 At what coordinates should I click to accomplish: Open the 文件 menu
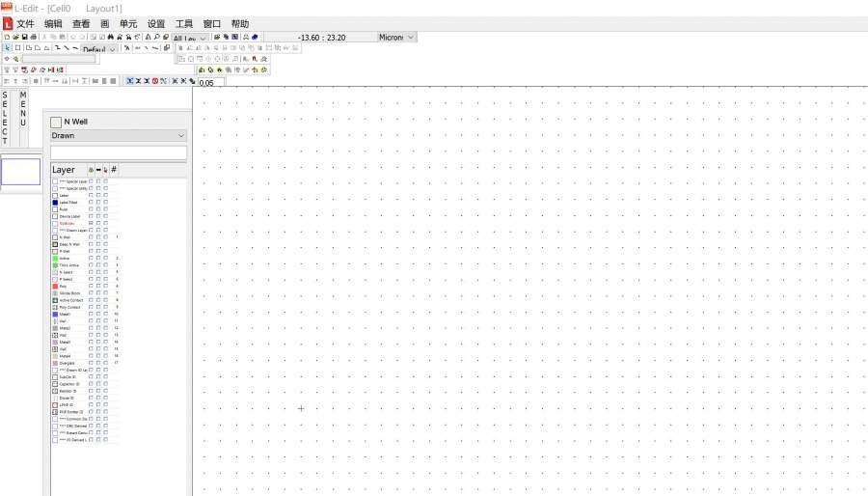click(25, 24)
